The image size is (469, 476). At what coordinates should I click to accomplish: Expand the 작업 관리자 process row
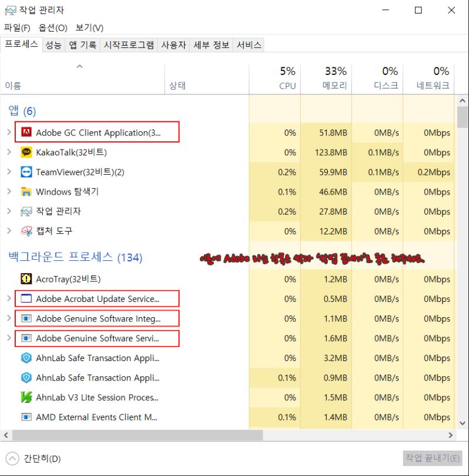[x=9, y=211]
